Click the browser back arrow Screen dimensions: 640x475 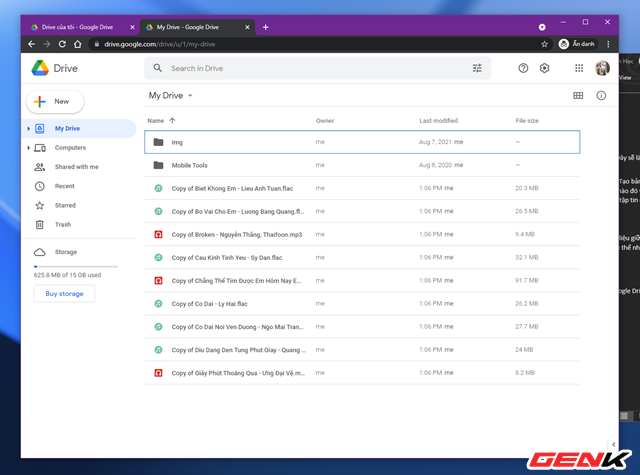click(x=31, y=44)
